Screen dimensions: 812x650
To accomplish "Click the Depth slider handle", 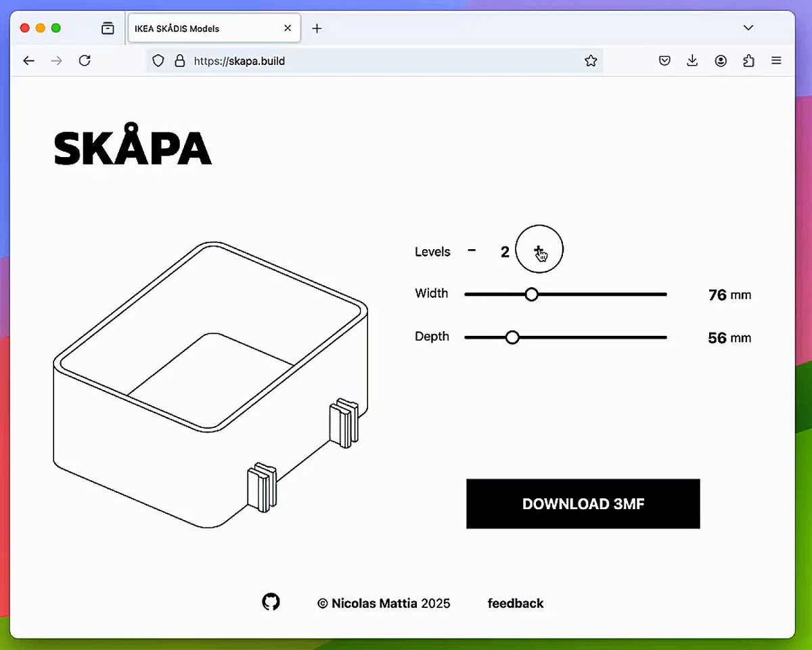I will click(x=512, y=337).
